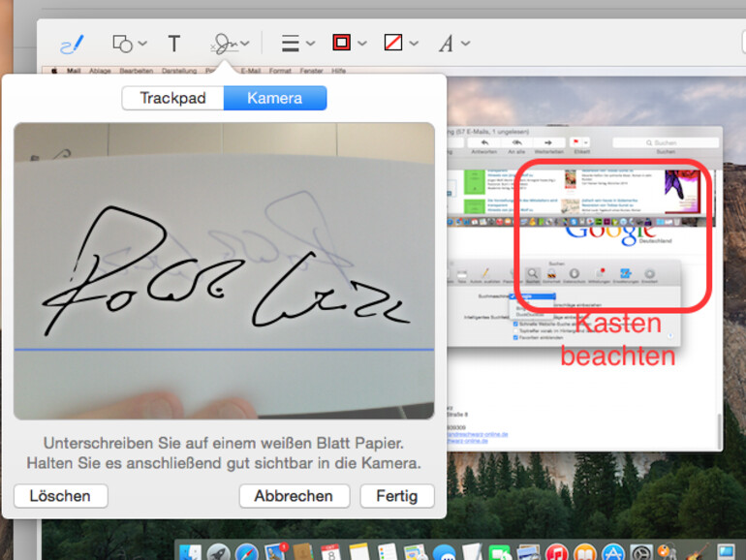Select the Shapes tool icon

tap(122, 44)
